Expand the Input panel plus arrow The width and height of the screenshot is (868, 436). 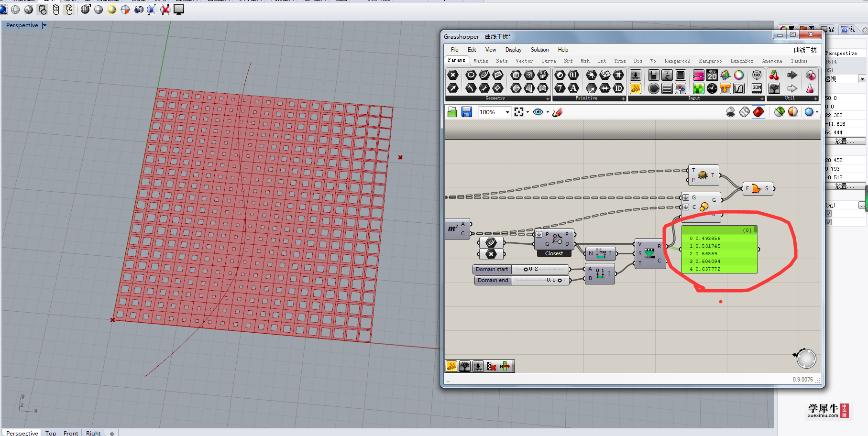click(762, 98)
